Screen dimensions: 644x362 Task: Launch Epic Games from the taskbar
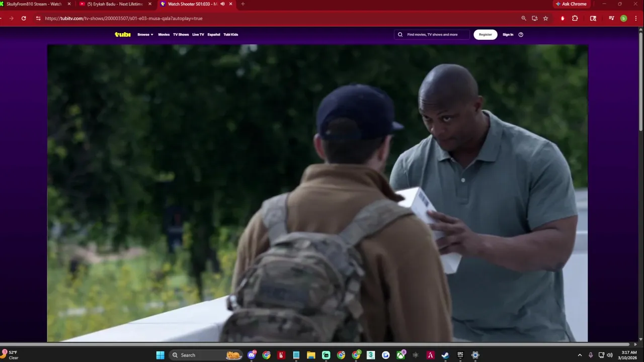pyautogui.click(x=460, y=355)
